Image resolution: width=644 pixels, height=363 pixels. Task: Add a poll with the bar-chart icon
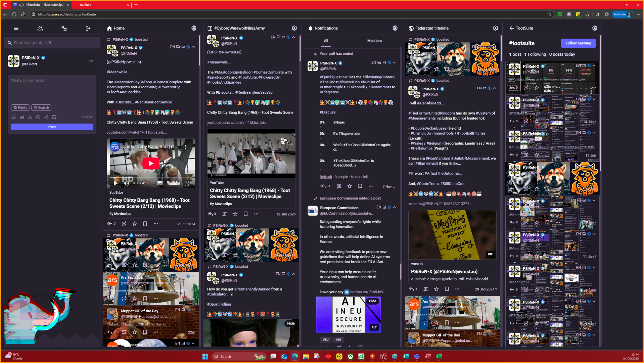click(22, 117)
